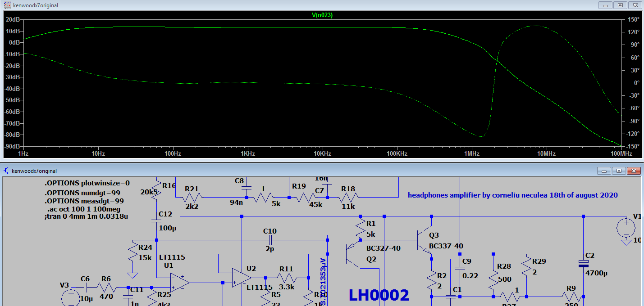644x306 pixels.
Task: Minimize the plot window kenwoodx7original
Action: click(606, 5)
